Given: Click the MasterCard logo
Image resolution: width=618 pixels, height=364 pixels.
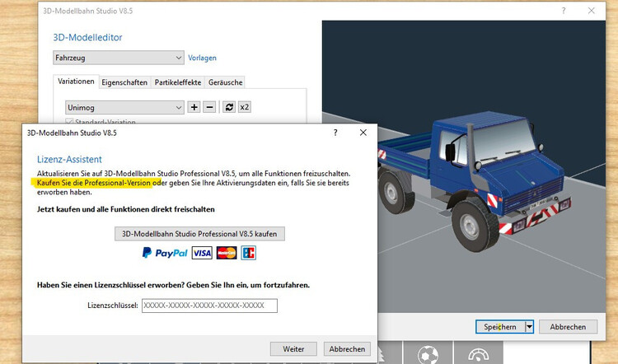Looking at the screenshot, I should click(227, 253).
